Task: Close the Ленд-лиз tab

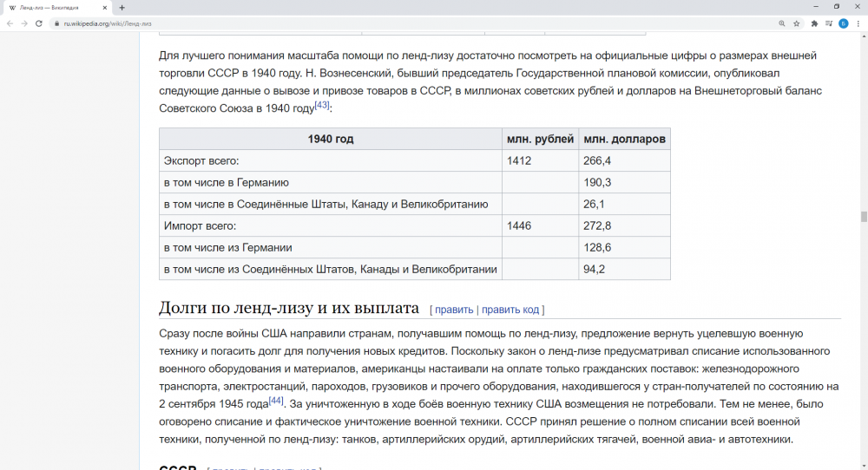Action: 105,7
